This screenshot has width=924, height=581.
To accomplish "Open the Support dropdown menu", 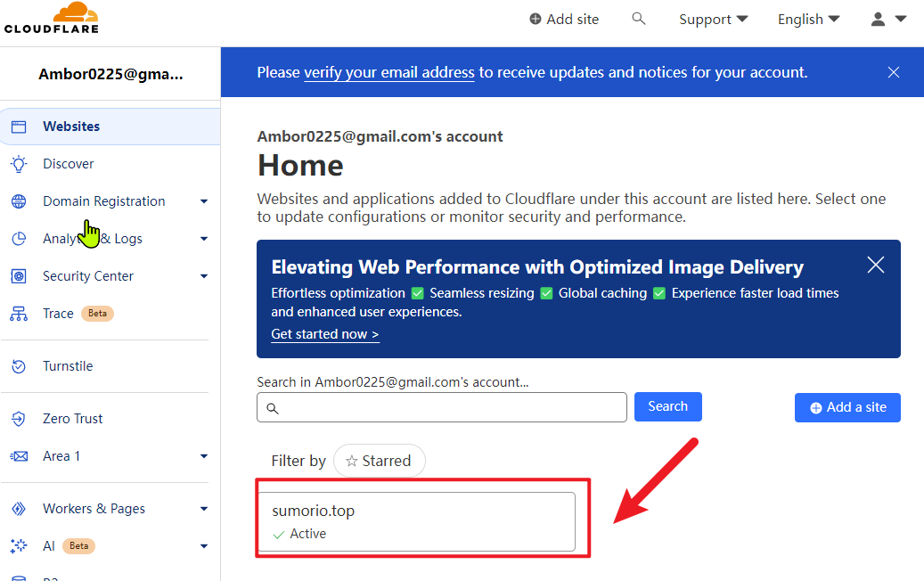I will [713, 19].
